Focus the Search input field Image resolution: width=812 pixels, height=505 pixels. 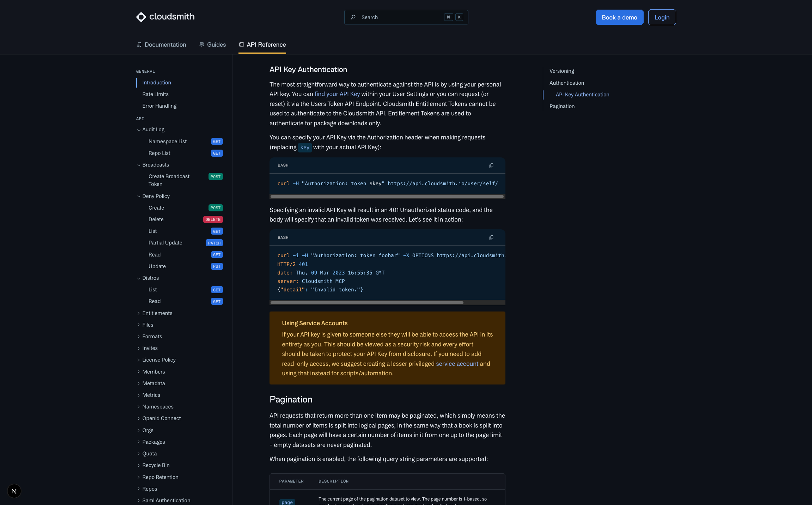406,17
